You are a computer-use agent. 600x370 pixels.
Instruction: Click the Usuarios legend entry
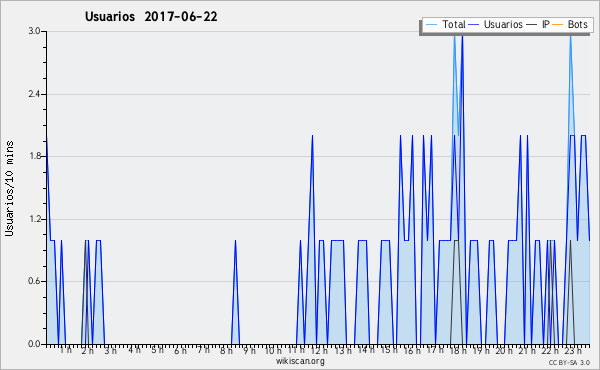click(495, 24)
